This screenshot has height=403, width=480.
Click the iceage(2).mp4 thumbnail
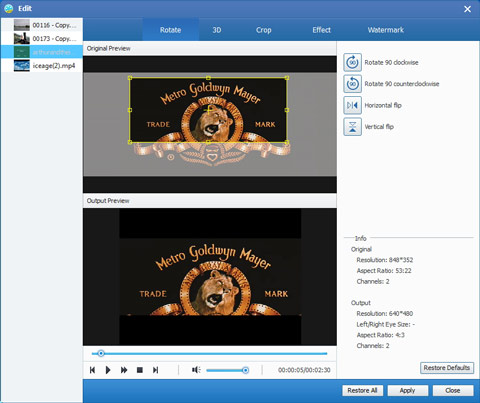(x=22, y=66)
